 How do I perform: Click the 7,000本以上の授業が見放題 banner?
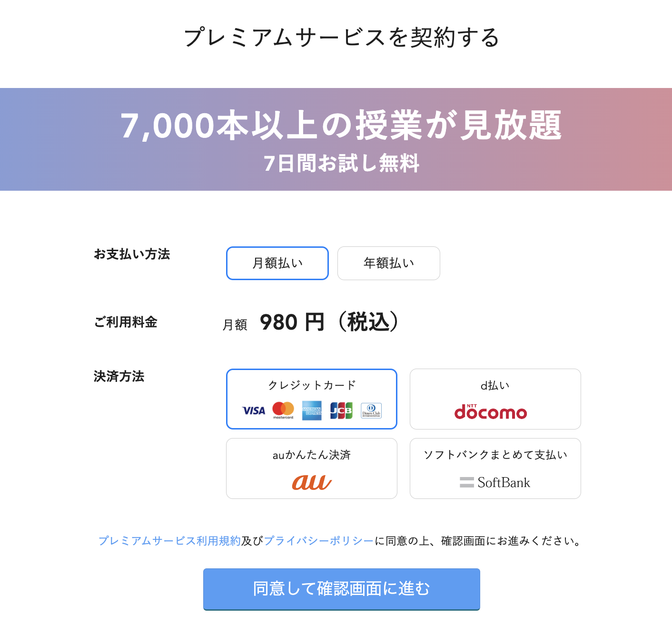341,126
